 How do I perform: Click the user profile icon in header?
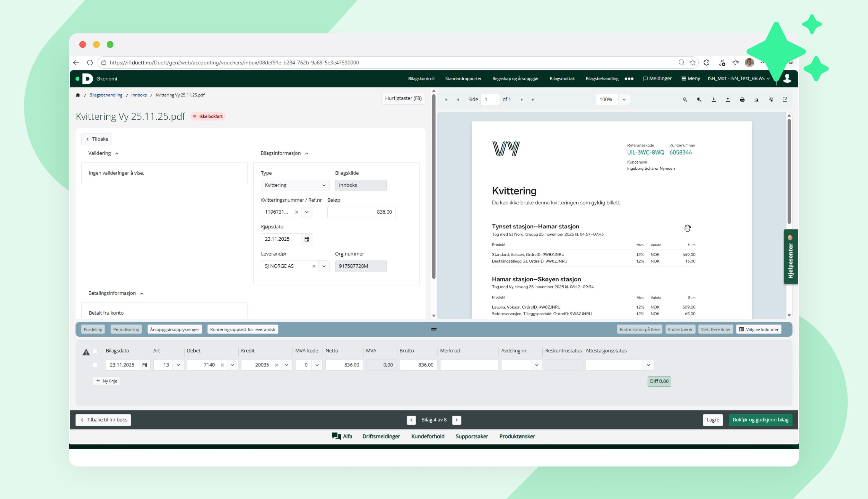[787, 78]
